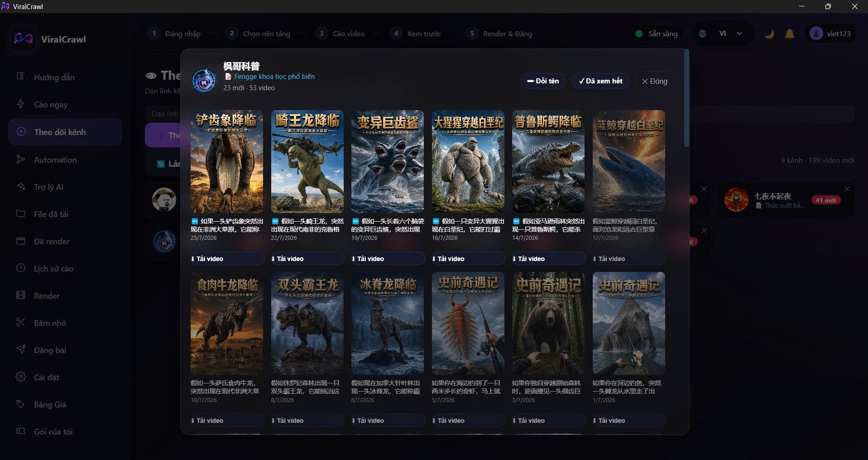Click the Gói của tôi icon

[x=21, y=431]
